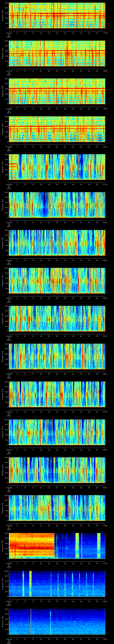Select the 19:26:00 spectrogram plot
The width and height of the screenshot is (114, 644).
(x=57, y=394)
